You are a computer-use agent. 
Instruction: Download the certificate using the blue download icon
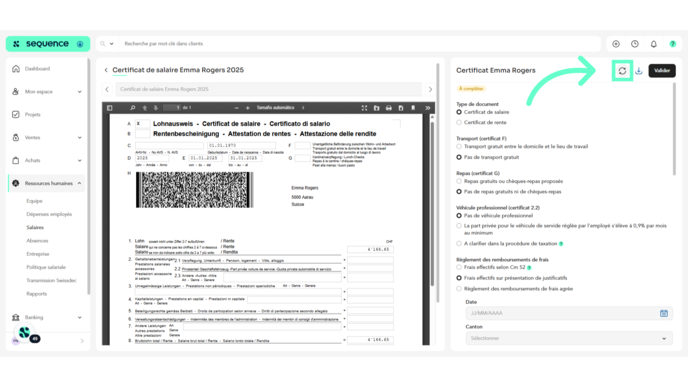639,71
